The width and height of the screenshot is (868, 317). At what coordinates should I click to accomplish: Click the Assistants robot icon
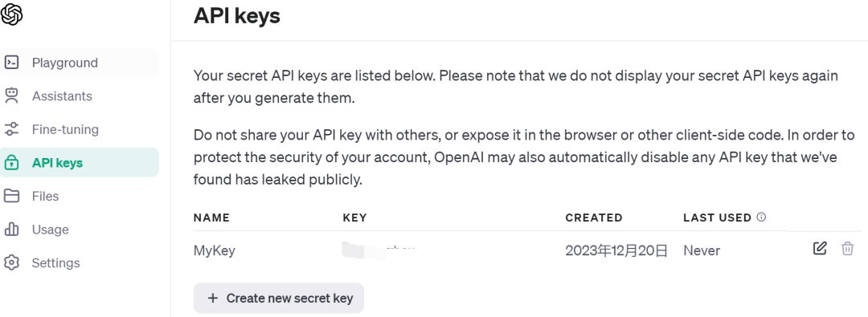pyautogui.click(x=11, y=96)
